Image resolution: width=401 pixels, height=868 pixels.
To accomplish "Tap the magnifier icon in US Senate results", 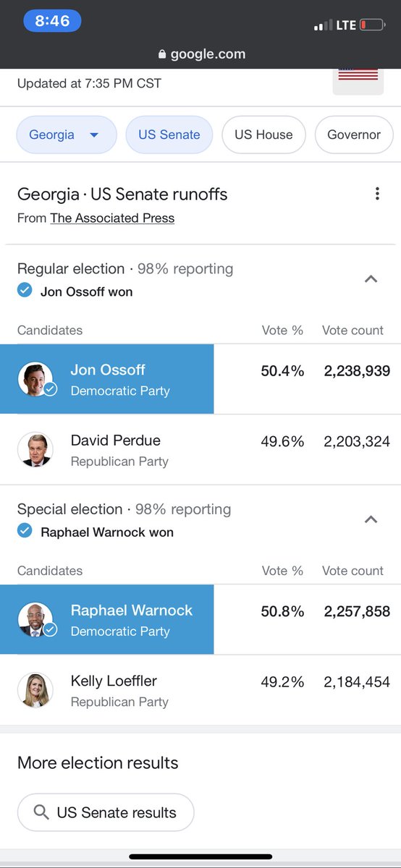I will coord(41,812).
